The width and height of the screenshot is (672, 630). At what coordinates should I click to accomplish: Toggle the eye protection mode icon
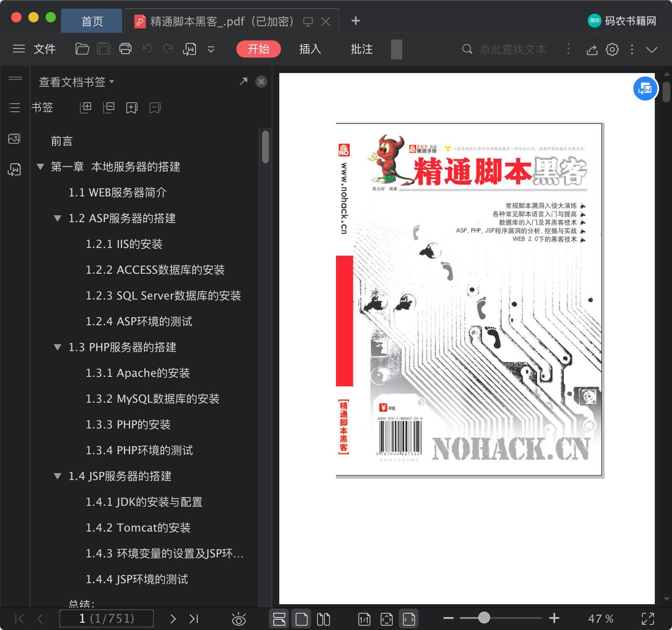(x=239, y=619)
